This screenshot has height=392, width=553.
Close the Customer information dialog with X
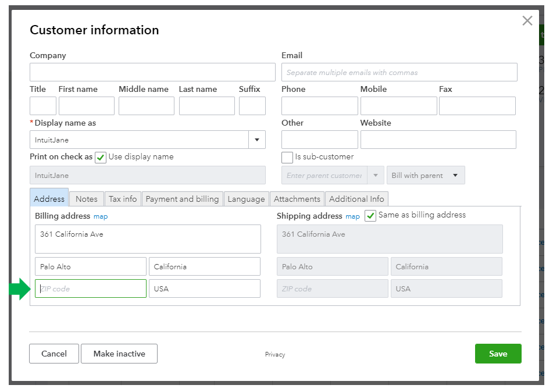click(x=527, y=21)
